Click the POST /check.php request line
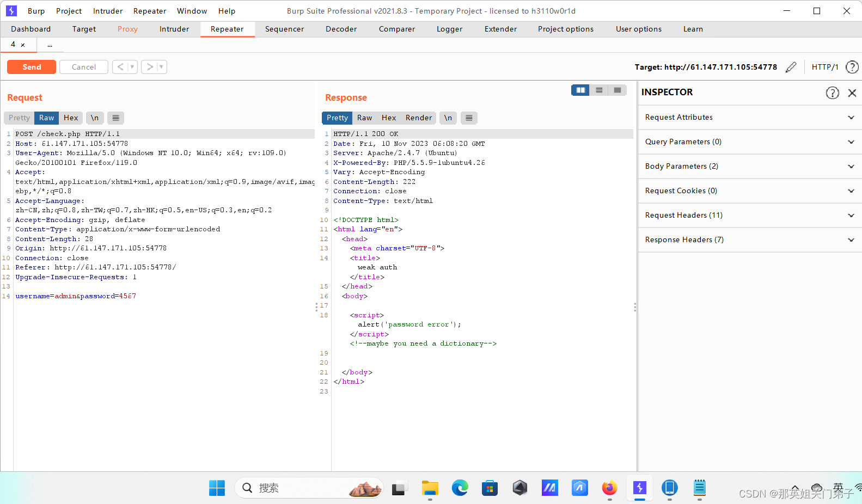The image size is (862, 504). (x=68, y=134)
